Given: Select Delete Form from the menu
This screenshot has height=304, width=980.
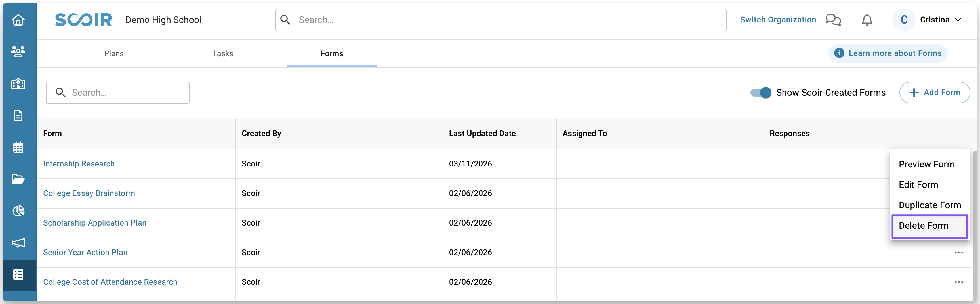Looking at the screenshot, I should [923, 226].
